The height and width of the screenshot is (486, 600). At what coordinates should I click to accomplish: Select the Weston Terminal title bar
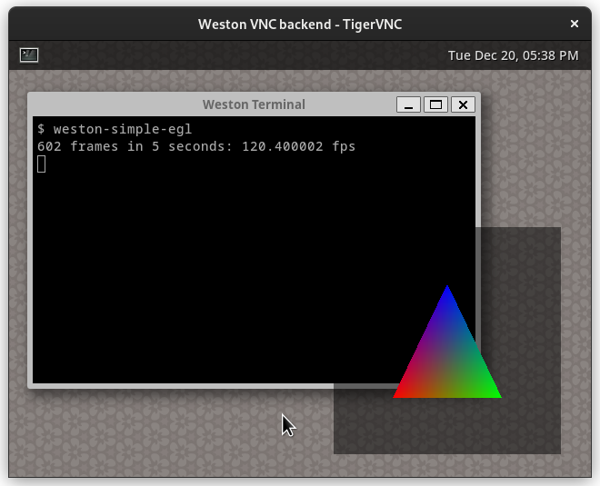click(x=253, y=105)
